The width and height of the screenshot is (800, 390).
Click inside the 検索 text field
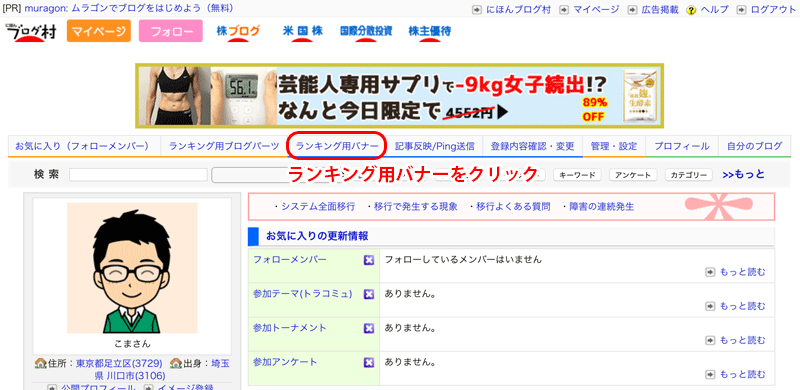(138, 175)
